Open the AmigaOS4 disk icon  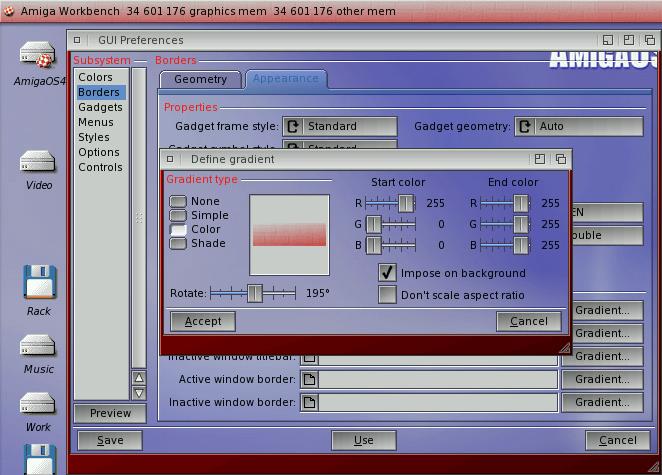click(x=38, y=55)
